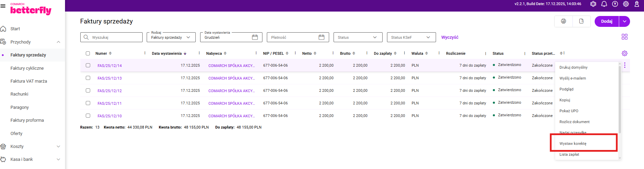Open the settings gear in top bar

pos(626,4)
